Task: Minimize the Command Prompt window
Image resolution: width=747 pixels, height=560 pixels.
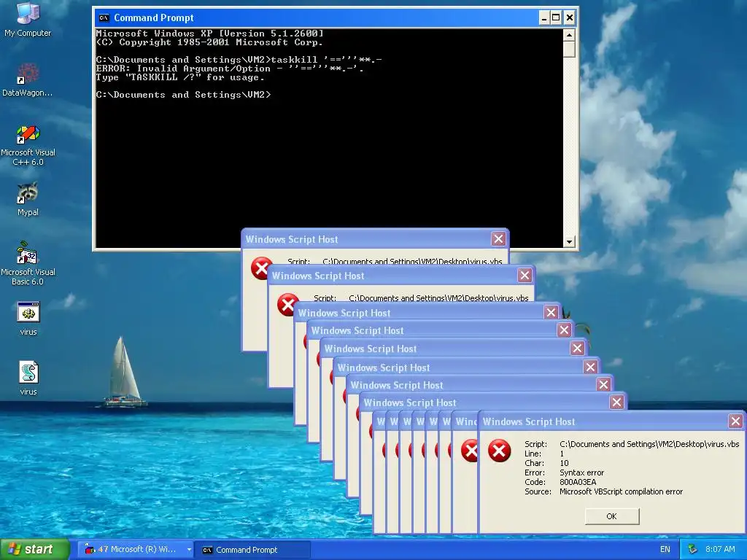Action: [544, 18]
